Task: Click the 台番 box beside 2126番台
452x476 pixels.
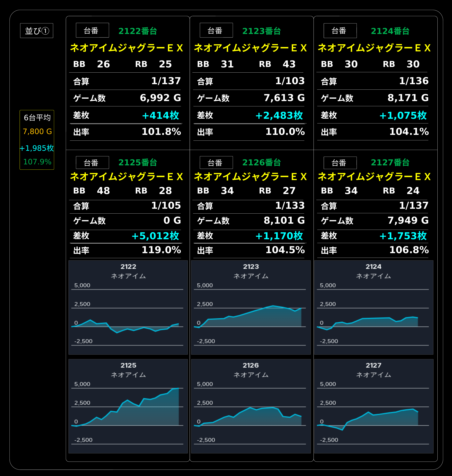Action: [x=216, y=163]
